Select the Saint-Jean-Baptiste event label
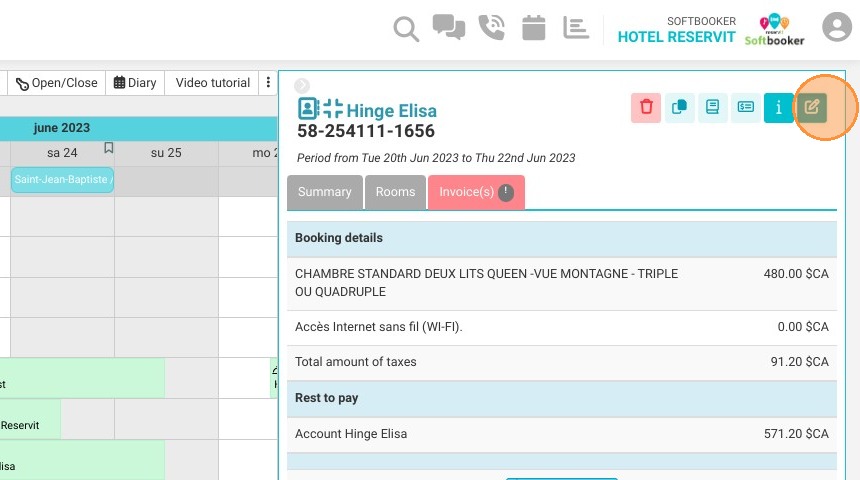Image resolution: width=860 pixels, height=480 pixels. [62, 179]
